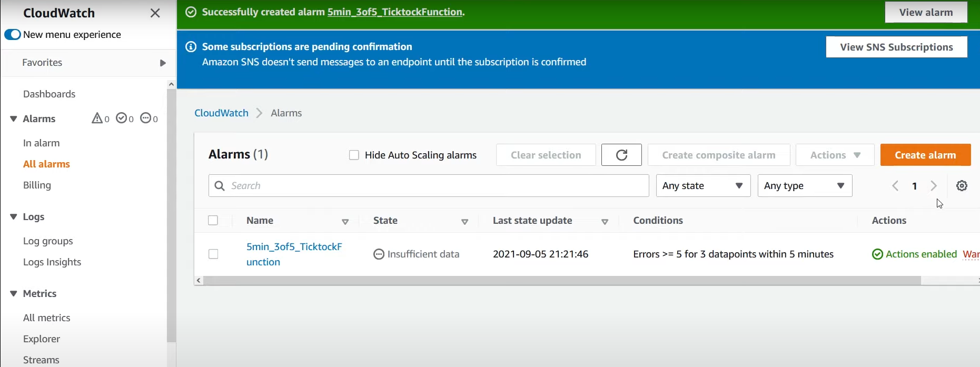The height and width of the screenshot is (367, 980).
Task: Open the 5min_3of5_TicktockFunction link in the banner
Action: [394, 12]
